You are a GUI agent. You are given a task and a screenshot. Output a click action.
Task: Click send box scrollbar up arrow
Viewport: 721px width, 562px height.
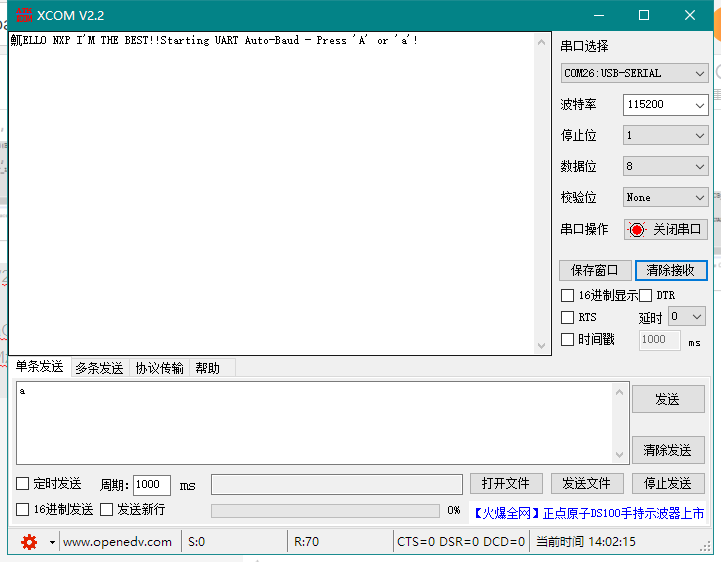(619, 392)
